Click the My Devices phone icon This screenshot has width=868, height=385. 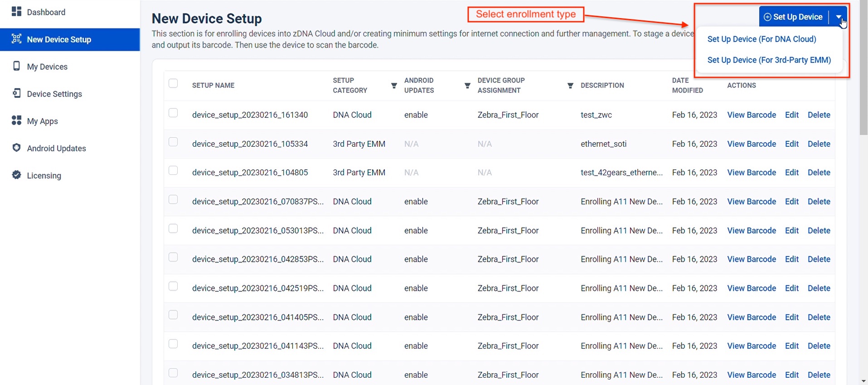point(16,66)
